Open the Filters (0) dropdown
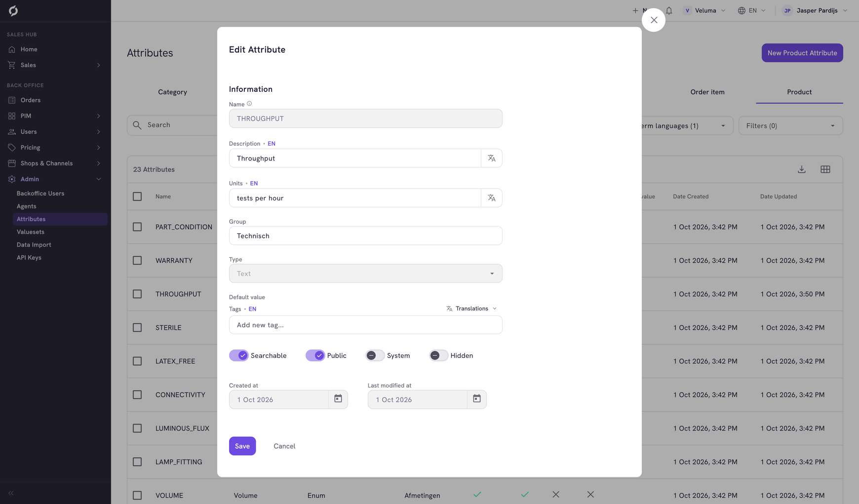Viewport: 859px width, 504px height. click(791, 126)
